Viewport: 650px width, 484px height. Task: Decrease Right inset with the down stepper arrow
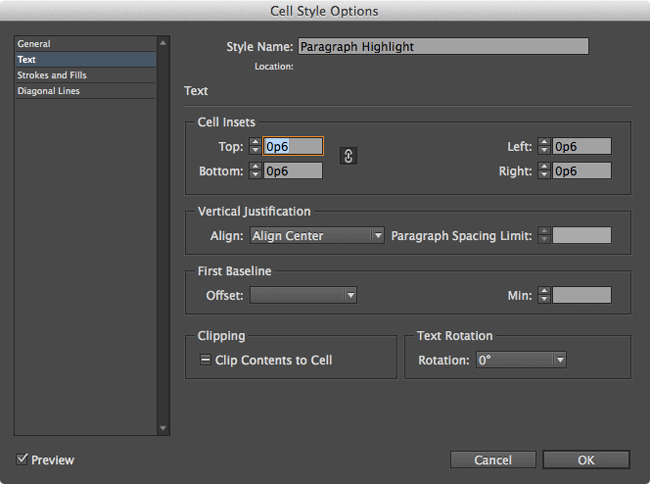544,175
